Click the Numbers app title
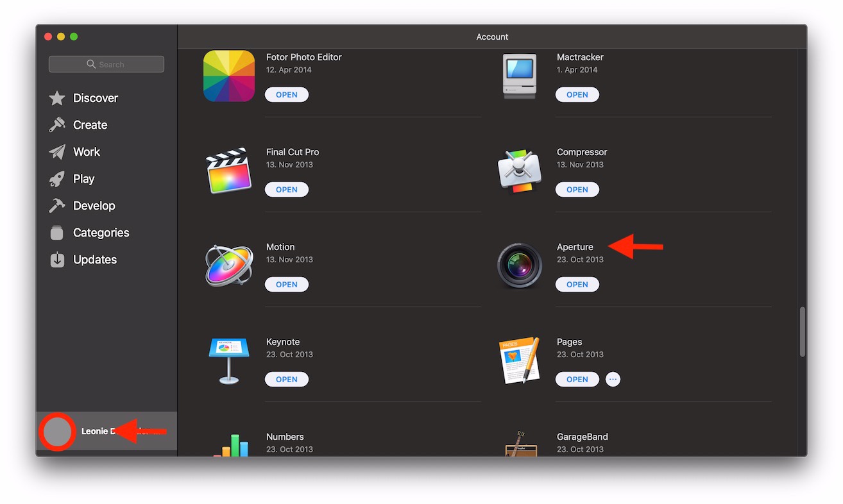The height and width of the screenshot is (504, 843). 285,437
